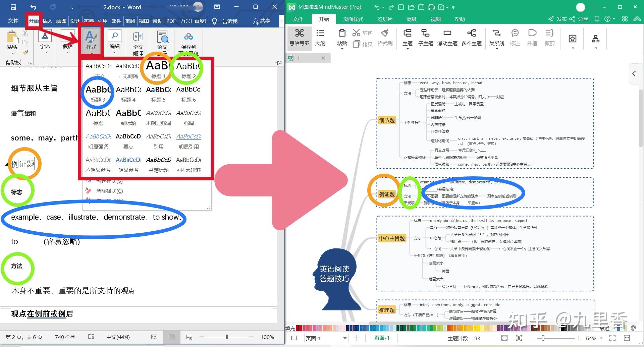Create new file via MindMaster plus icon
Viewport: 644px width, 347px height.
(401, 7)
